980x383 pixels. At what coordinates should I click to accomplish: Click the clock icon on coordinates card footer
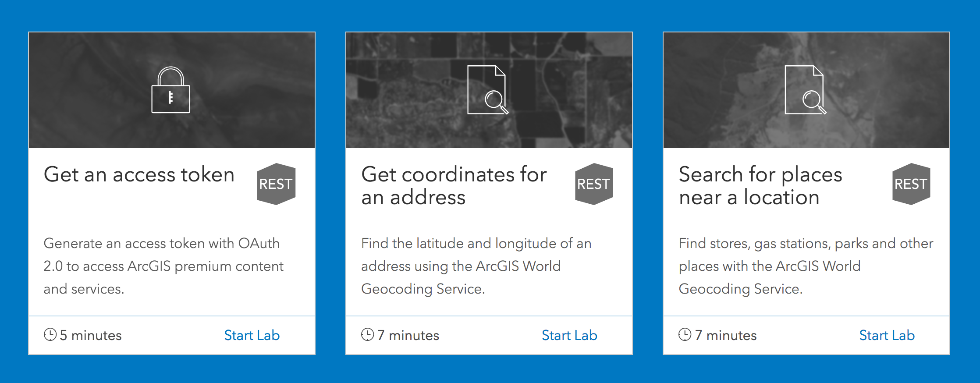(367, 335)
